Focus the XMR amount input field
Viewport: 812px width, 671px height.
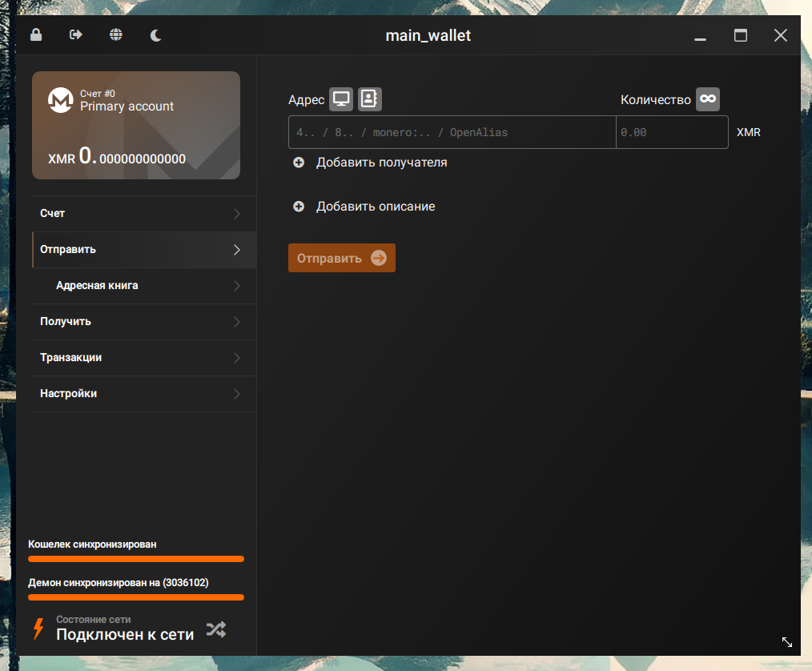671,133
